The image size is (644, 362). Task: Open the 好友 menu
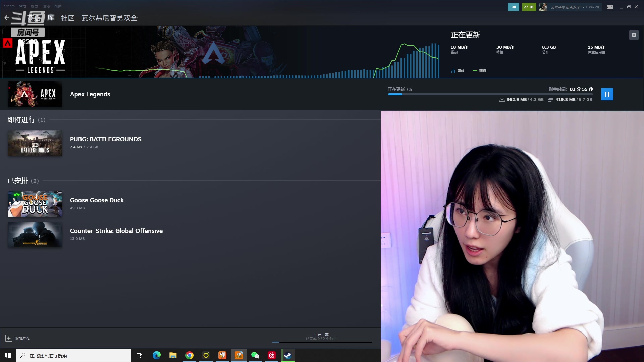pos(35,6)
